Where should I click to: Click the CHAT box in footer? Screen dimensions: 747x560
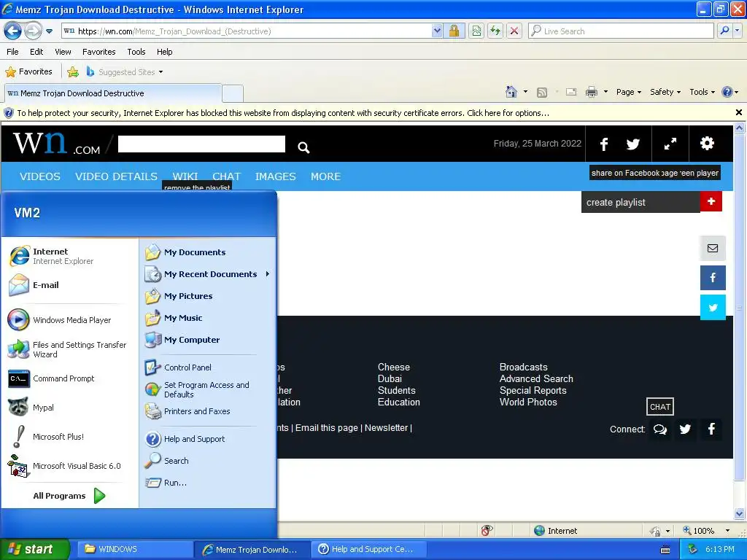(x=659, y=407)
